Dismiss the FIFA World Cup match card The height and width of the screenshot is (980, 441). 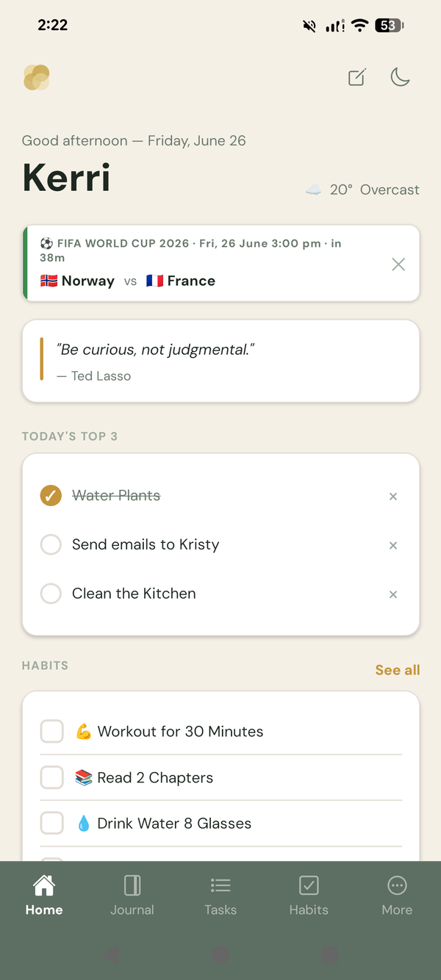click(398, 264)
